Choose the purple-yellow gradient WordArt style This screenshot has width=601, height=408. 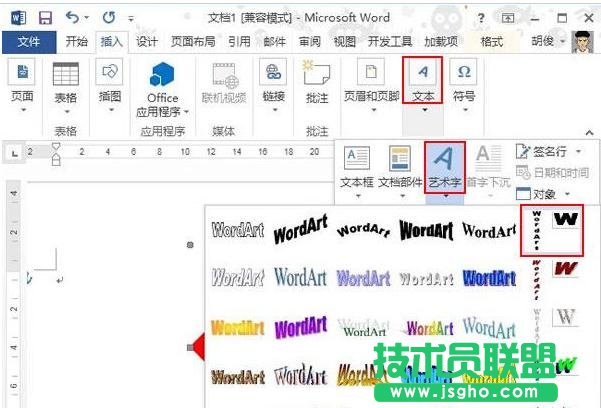pos(429,328)
